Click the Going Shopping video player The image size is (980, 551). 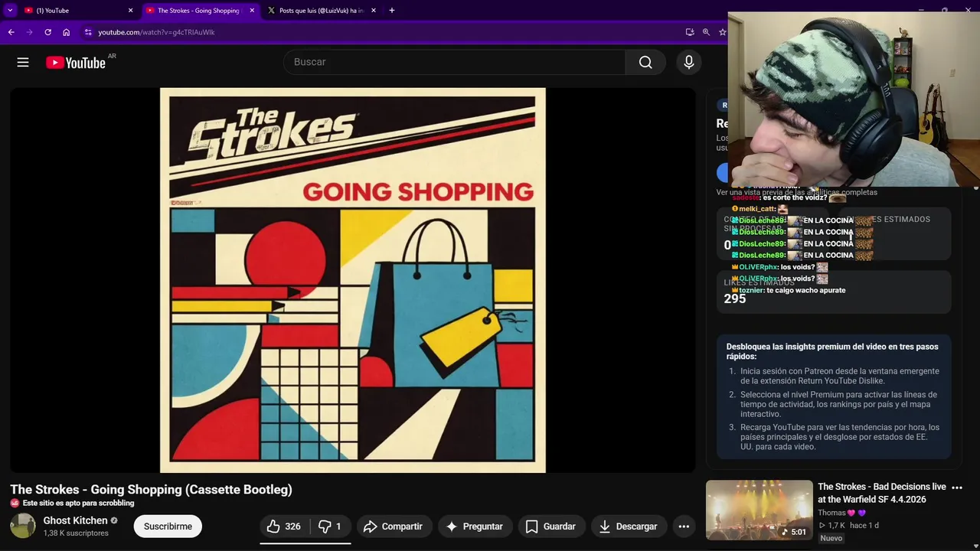(353, 280)
